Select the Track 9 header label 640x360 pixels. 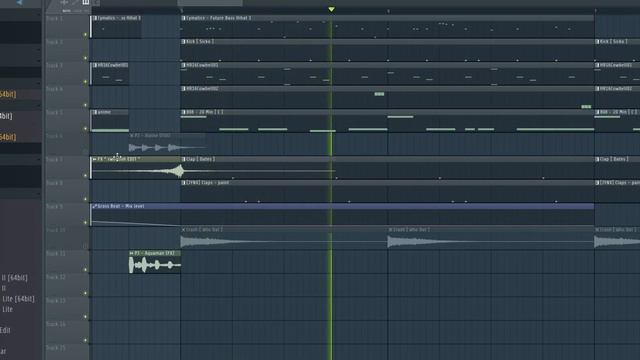click(55, 207)
